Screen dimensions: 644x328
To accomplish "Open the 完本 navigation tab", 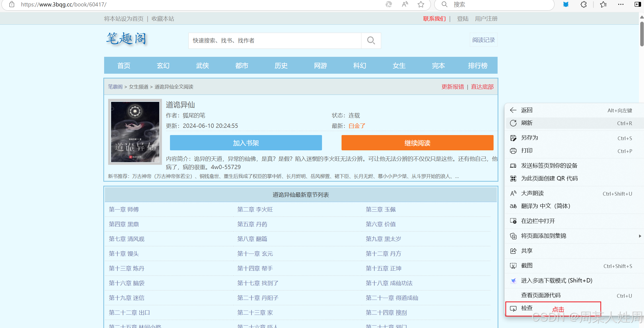I will click(438, 65).
